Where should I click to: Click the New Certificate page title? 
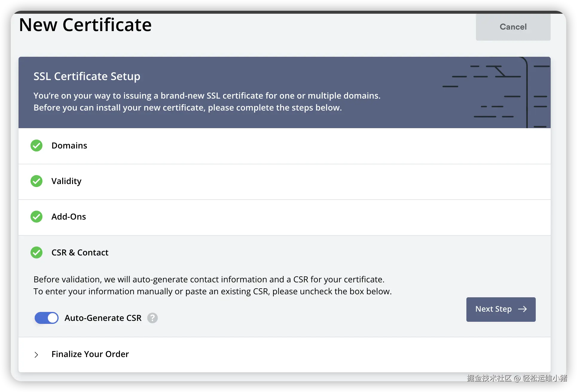[x=85, y=25]
